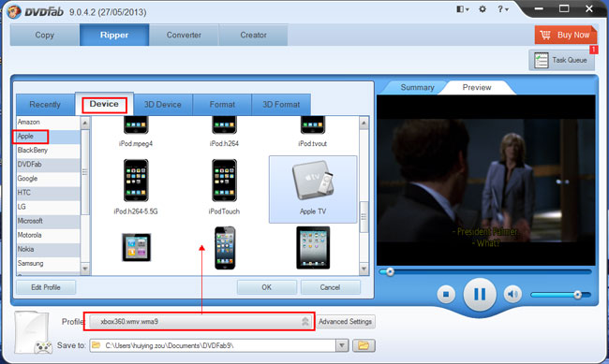Pick the iPod nano device thumbnail
Viewport: 609px width, 364px height.
click(x=136, y=247)
